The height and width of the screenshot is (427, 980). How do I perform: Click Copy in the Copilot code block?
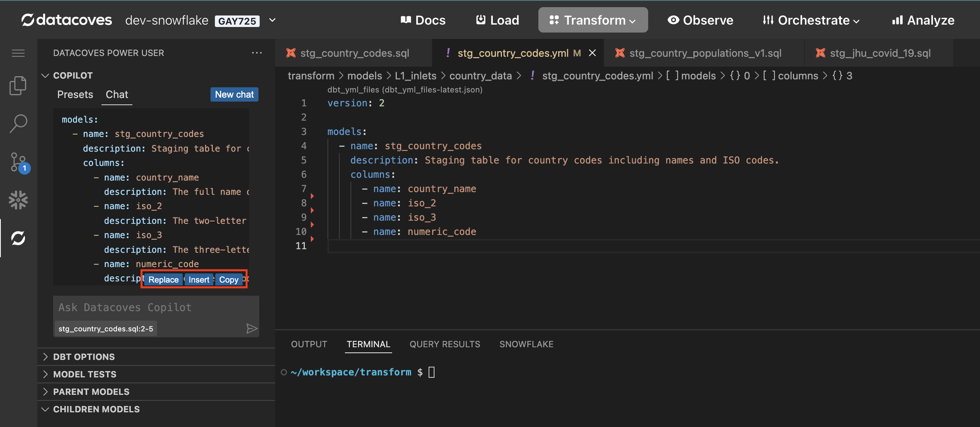pyautogui.click(x=229, y=279)
